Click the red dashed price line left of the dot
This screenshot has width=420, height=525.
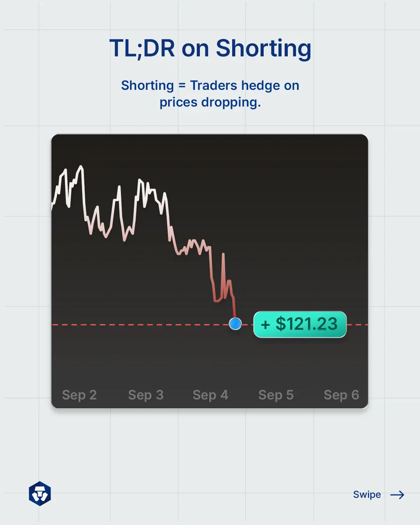point(140,324)
